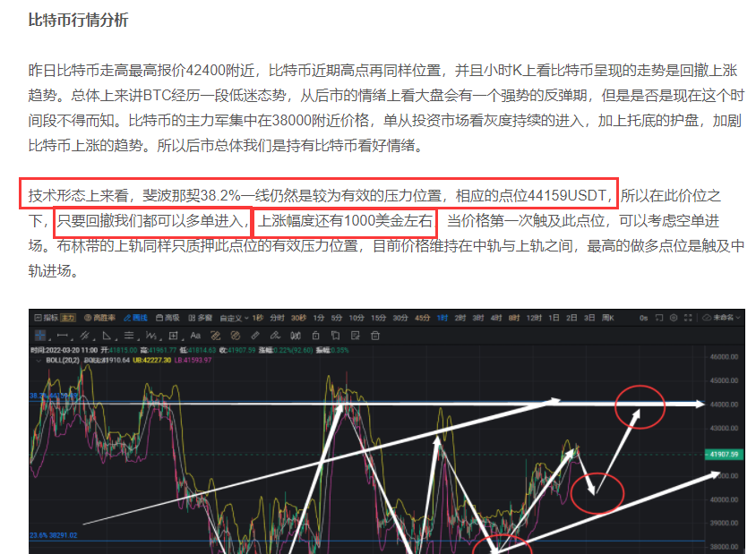Image resolution: width=756 pixels, height=554 pixels.
Task: Open the 指标 indicators panel
Action: [47, 318]
